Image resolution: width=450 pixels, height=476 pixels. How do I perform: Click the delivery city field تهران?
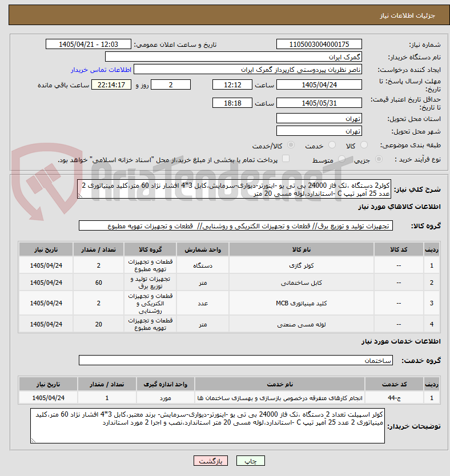[x=319, y=131]
